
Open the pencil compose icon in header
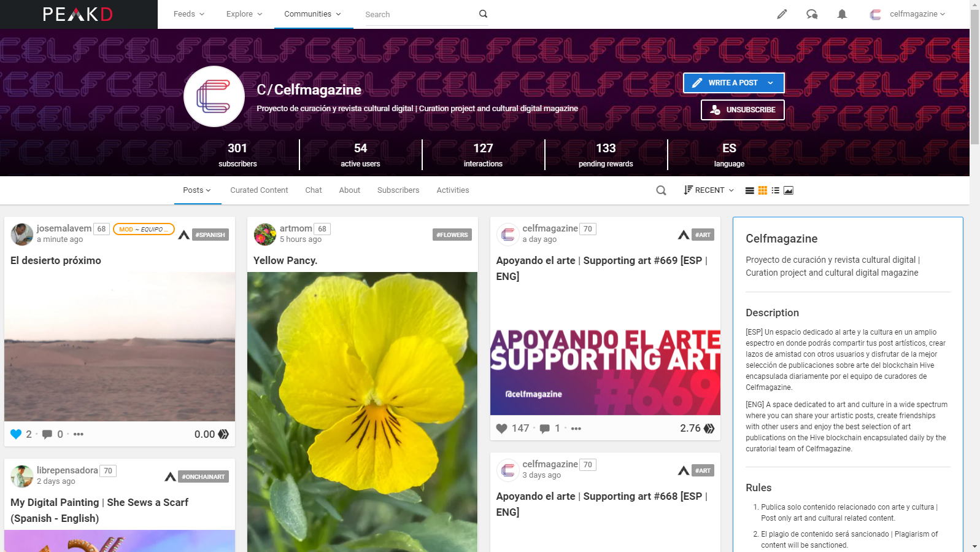pos(782,14)
